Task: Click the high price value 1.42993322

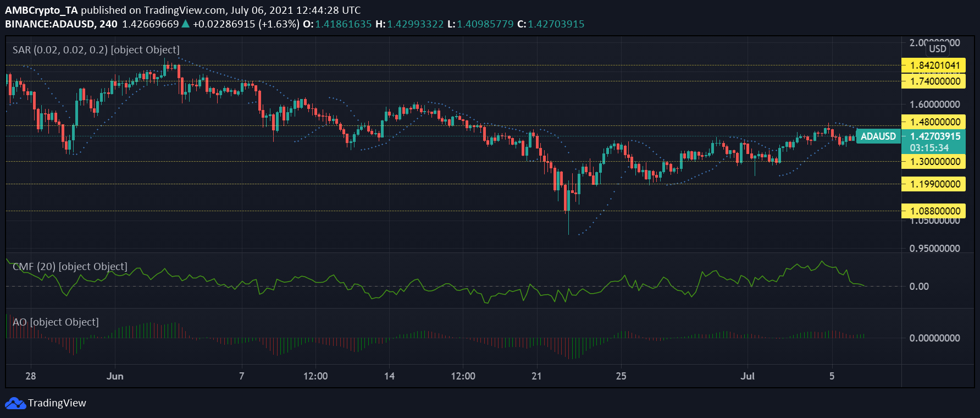Action: pyautogui.click(x=415, y=24)
